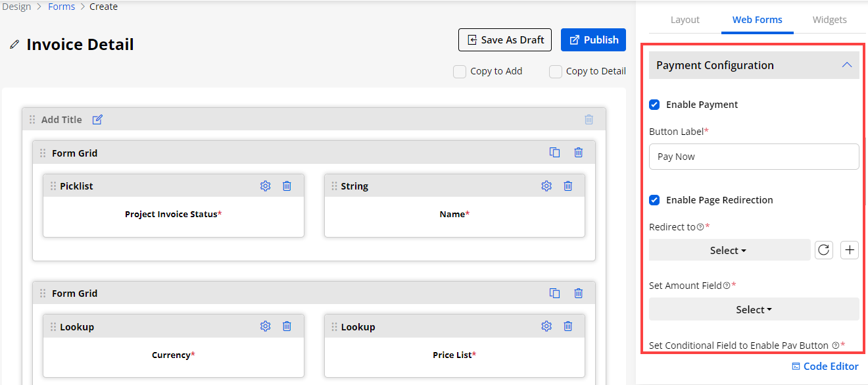This screenshot has height=385, width=868.
Task: Delete the second Form Grid
Action: 578,294
